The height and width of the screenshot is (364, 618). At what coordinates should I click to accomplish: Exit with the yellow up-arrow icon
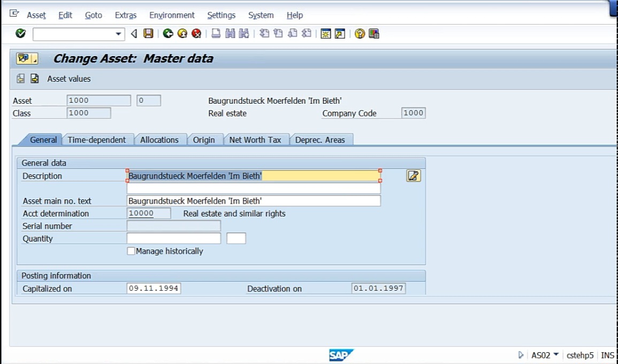[182, 34]
